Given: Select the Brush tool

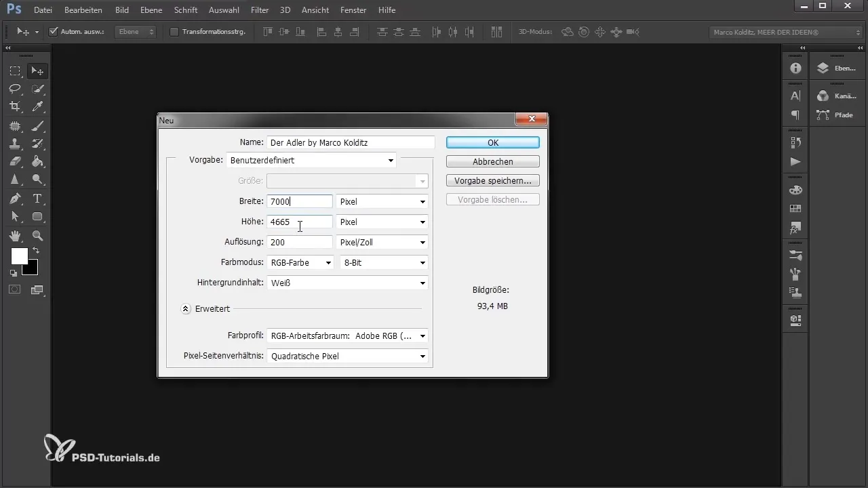Looking at the screenshot, I should click(x=37, y=125).
